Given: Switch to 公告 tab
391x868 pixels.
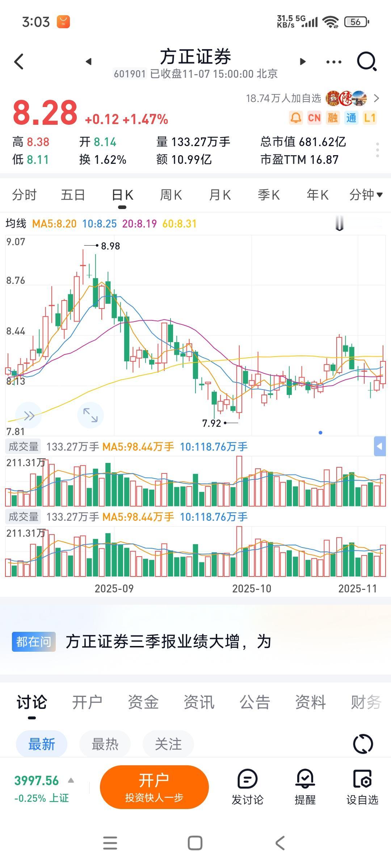Looking at the screenshot, I should pyautogui.click(x=255, y=702).
